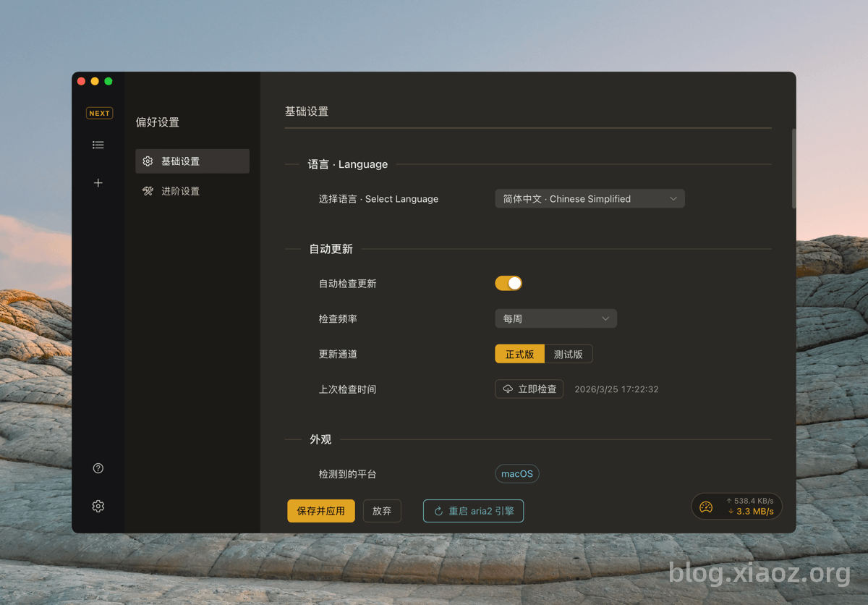Open the 选择语言 language dropdown
This screenshot has height=605, width=868.
pos(590,198)
